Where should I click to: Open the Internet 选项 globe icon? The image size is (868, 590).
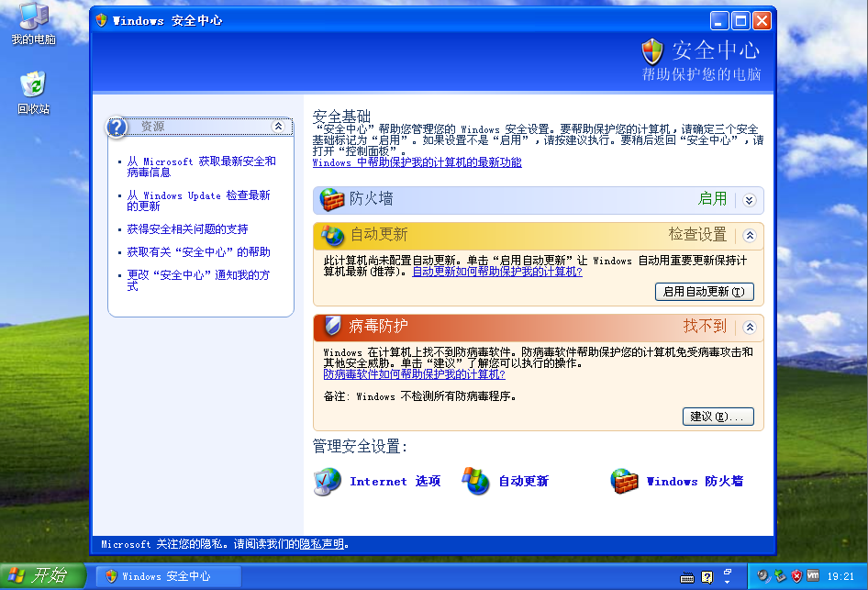[x=328, y=481]
